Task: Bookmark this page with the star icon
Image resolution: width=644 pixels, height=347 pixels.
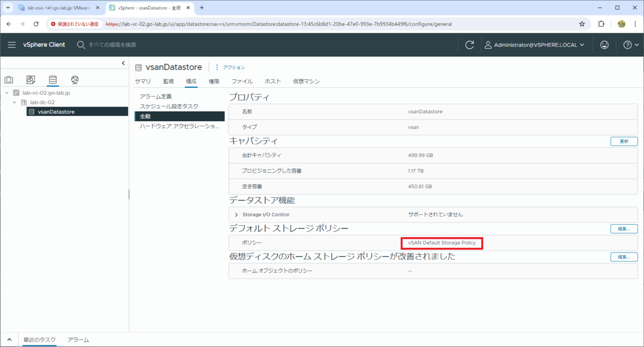Action: [582, 24]
